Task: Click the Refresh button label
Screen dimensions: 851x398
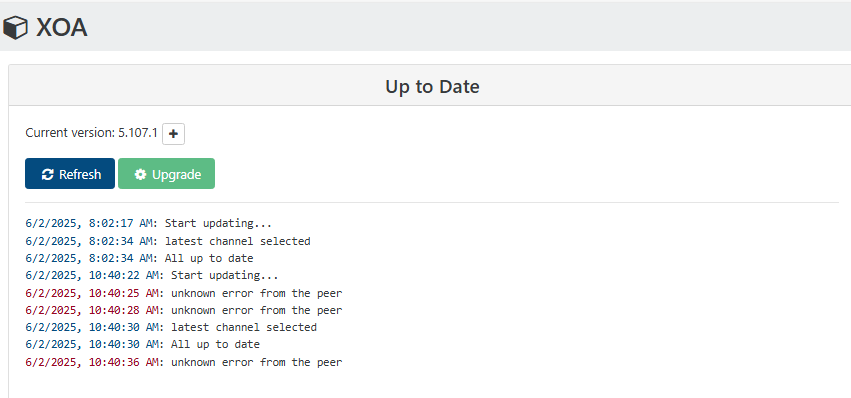Action: click(x=80, y=174)
